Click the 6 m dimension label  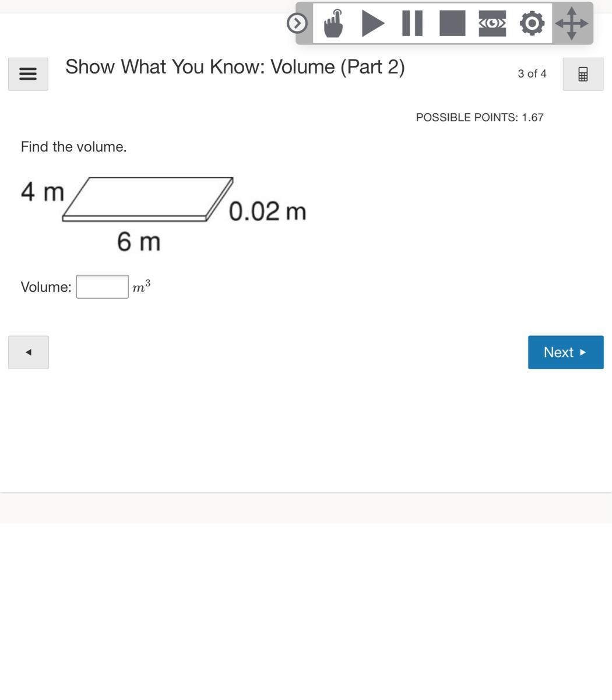tap(139, 242)
